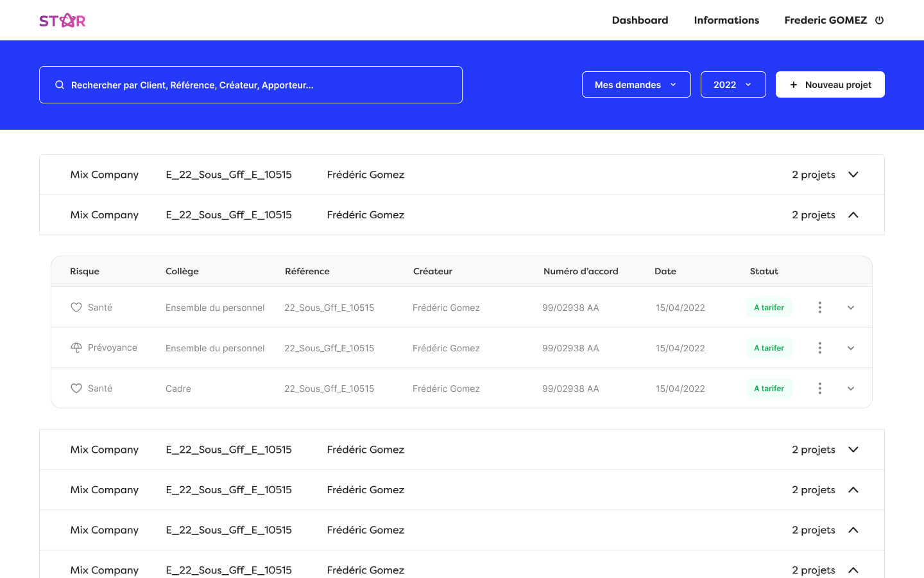Click 2 projets in topmost Mix Company row

[x=814, y=175]
